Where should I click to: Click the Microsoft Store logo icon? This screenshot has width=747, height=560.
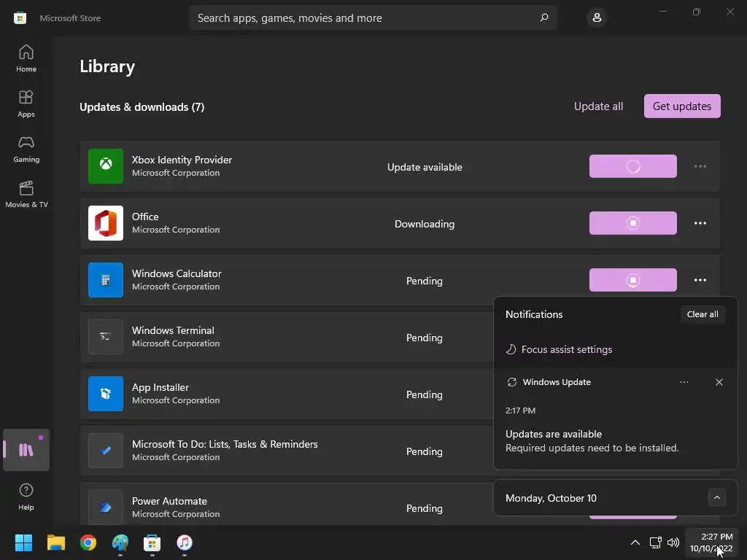[20, 18]
